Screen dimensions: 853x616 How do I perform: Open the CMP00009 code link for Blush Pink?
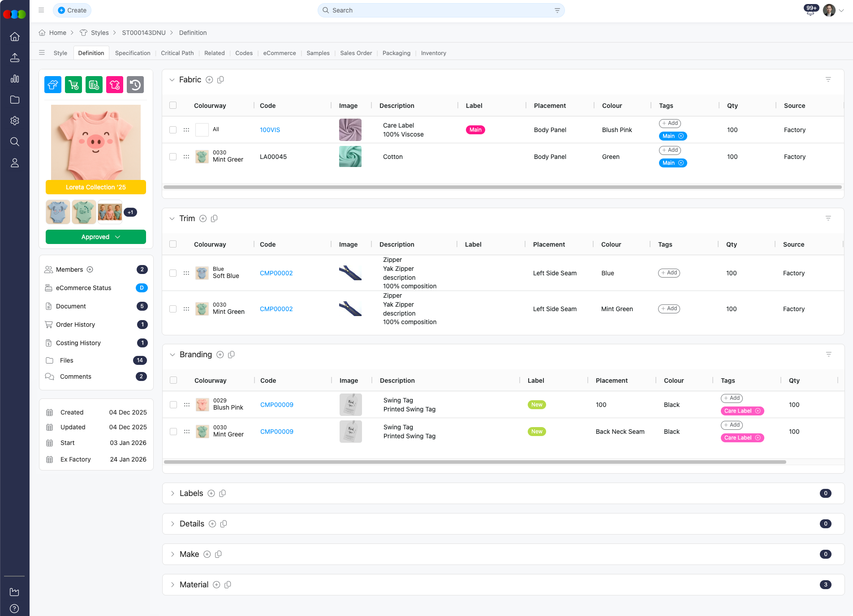277,405
